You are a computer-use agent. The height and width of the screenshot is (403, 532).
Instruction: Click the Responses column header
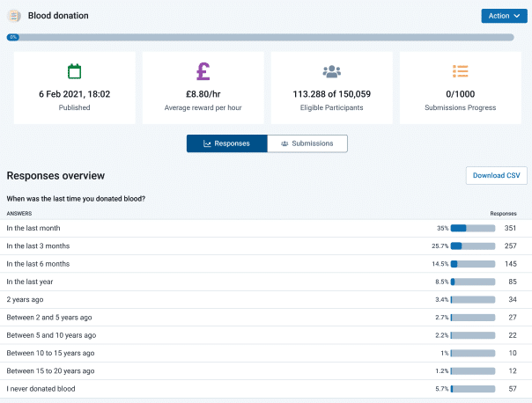503,214
